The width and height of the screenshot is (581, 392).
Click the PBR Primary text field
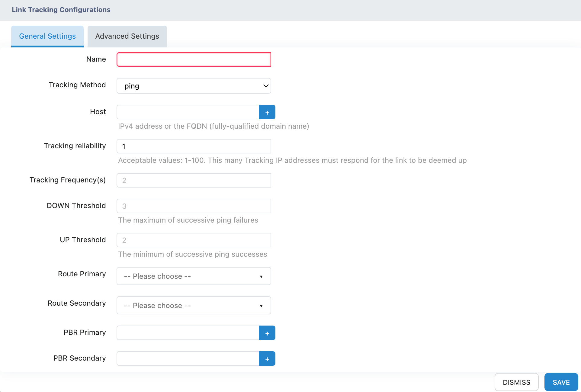coord(188,333)
